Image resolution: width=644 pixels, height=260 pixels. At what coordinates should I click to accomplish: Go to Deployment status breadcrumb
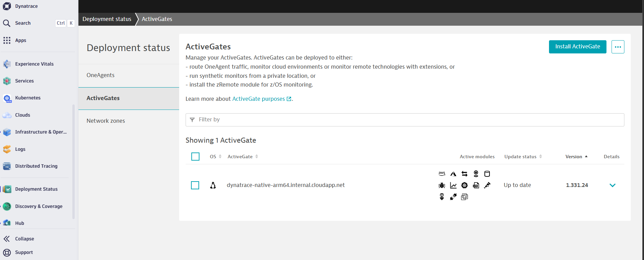click(107, 19)
